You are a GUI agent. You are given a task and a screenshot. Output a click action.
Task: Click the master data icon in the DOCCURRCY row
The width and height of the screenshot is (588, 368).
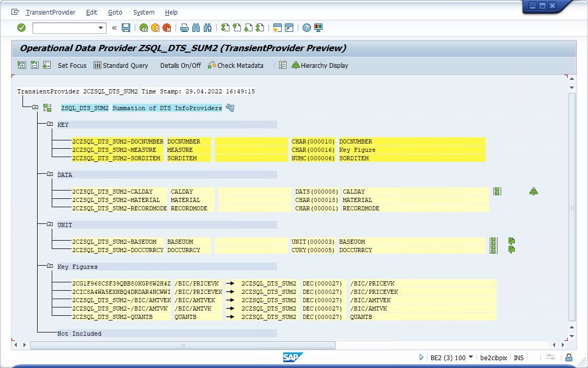493,250
